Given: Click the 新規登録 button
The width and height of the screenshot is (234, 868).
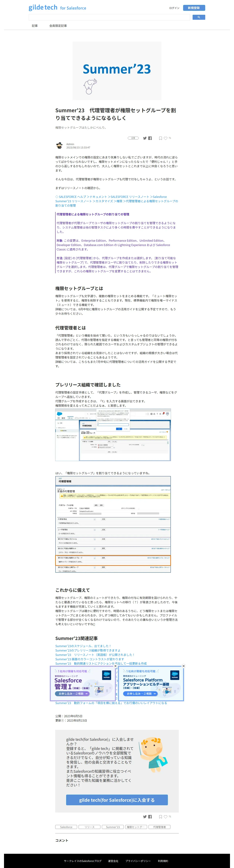Looking at the screenshot, I should [x=194, y=8].
